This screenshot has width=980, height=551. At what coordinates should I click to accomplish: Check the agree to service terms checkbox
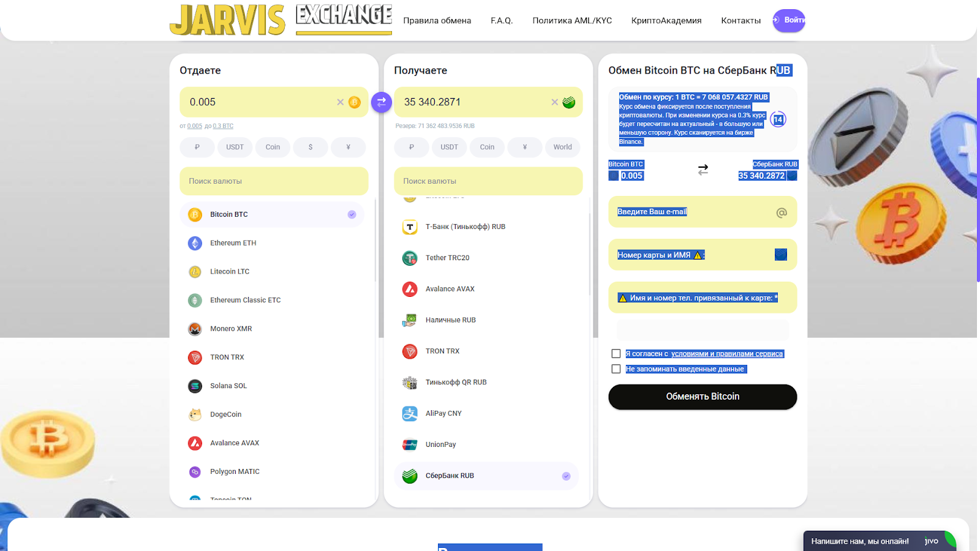[616, 354]
